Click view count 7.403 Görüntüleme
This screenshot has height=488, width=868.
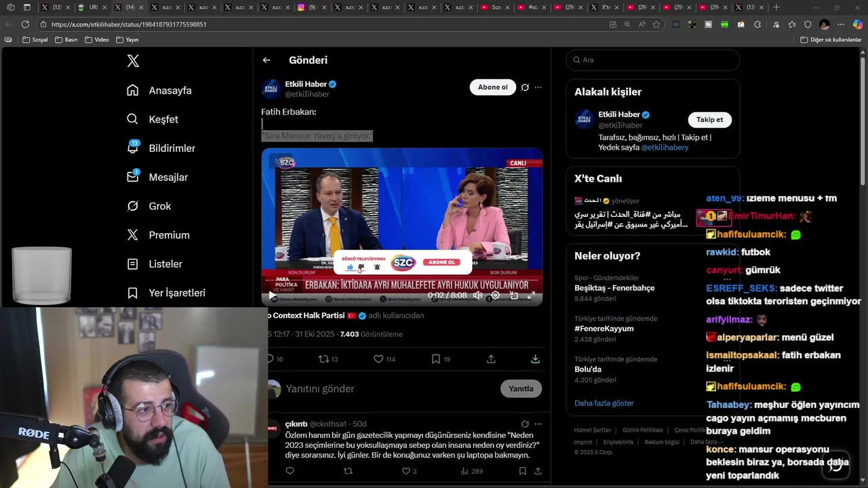click(x=371, y=334)
